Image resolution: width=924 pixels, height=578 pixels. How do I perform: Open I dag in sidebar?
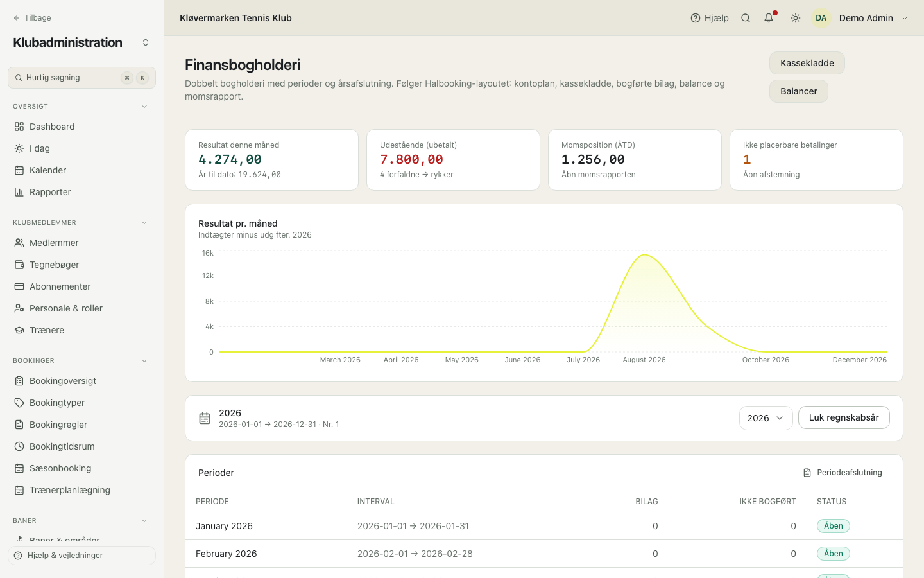click(x=81, y=148)
